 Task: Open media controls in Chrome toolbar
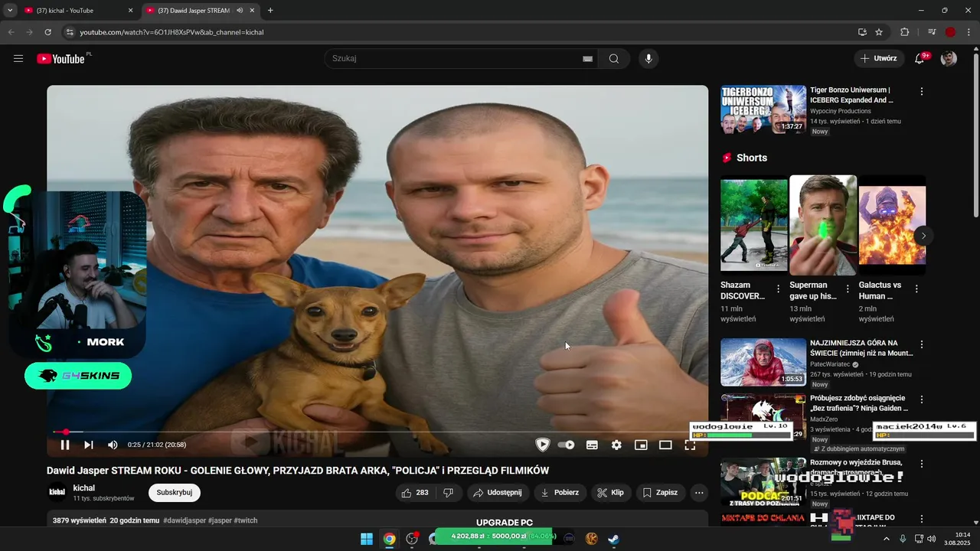point(931,32)
